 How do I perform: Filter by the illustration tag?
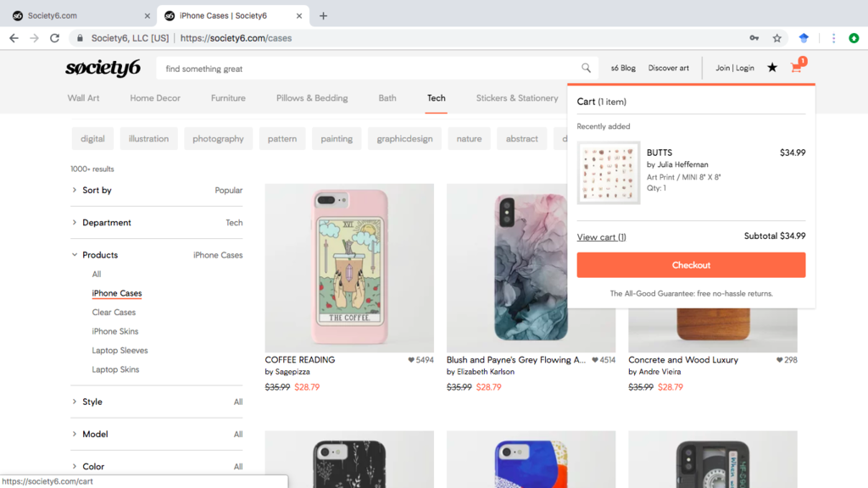[148, 139]
